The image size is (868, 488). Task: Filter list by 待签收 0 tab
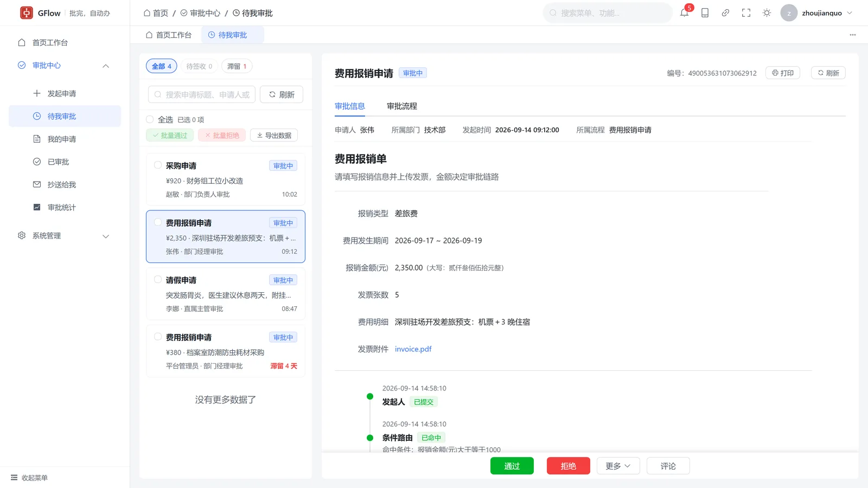click(199, 66)
